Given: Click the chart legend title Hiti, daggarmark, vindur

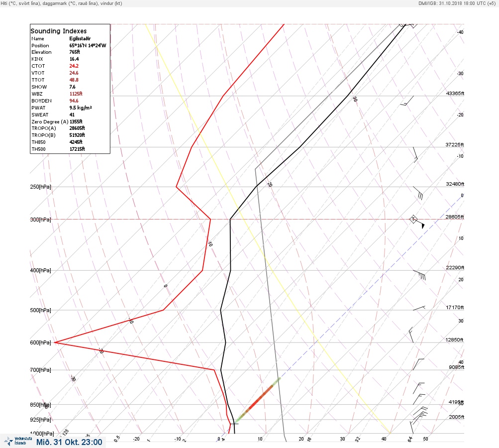Looking at the screenshot, I should tap(61, 3).
